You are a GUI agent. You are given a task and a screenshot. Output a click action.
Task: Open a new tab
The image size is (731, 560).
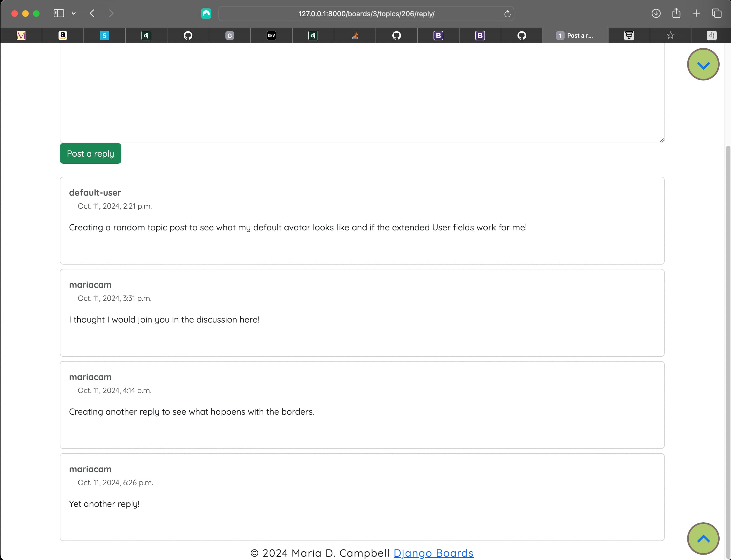click(696, 13)
